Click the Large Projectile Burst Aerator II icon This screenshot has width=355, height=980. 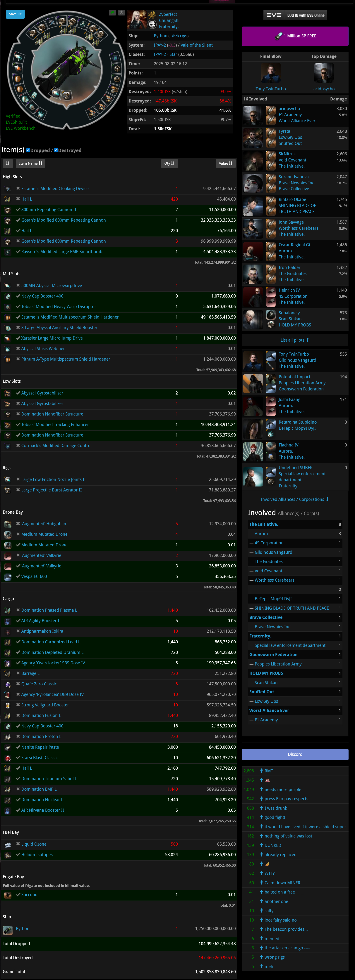coord(8,490)
